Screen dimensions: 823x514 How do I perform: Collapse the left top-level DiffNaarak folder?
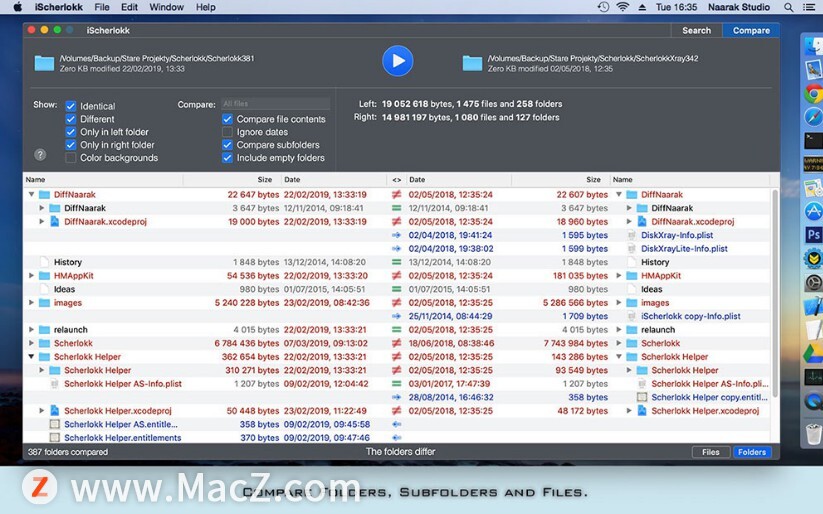[31, 195]
